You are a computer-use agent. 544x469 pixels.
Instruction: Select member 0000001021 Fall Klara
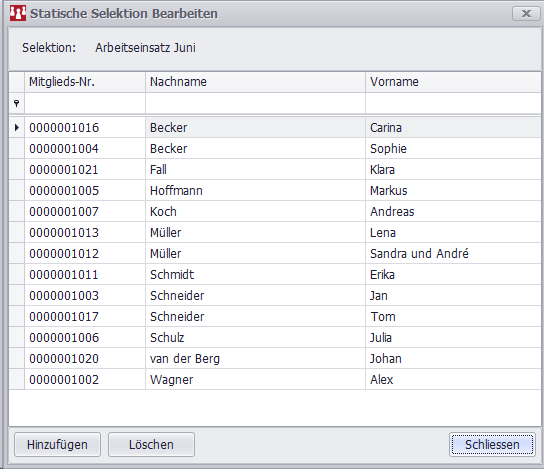pyautogui.click(x=275, y=170)
